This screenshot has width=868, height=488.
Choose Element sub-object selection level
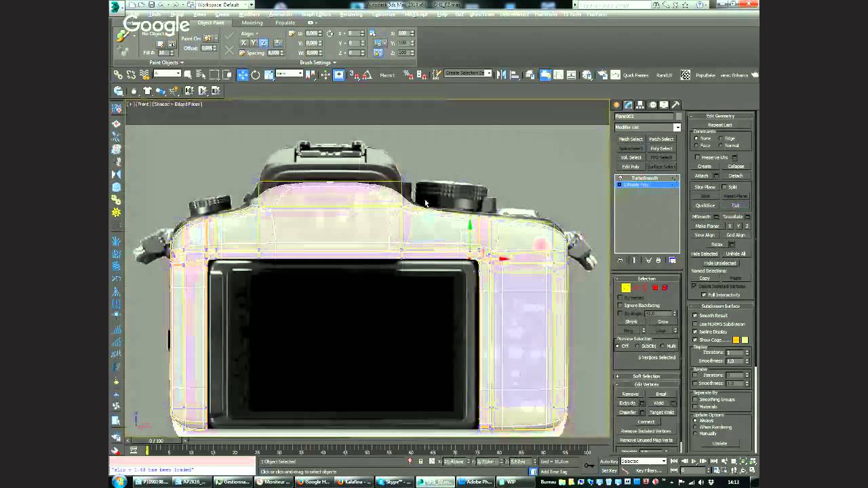(x=665, y=287)
